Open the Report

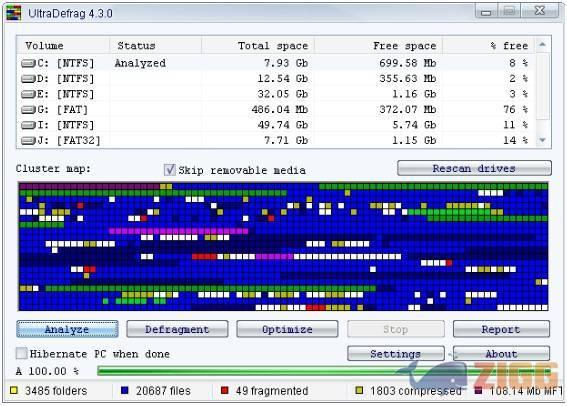(501, 329)
